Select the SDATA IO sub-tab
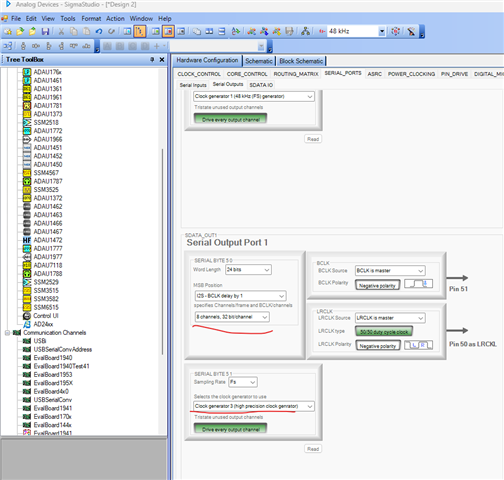Image resolution: width=504 pixels, height=480 pixels. pos(261,85)
